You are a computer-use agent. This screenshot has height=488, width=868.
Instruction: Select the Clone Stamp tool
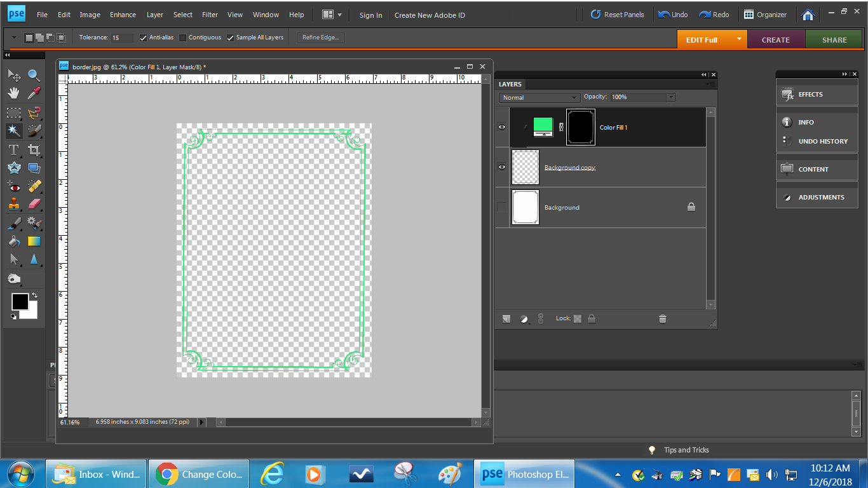coord(14,205)
